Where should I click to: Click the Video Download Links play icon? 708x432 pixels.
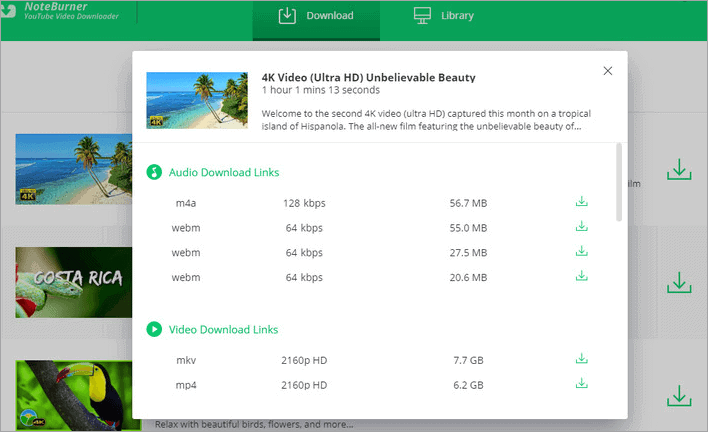pos(154,329)
